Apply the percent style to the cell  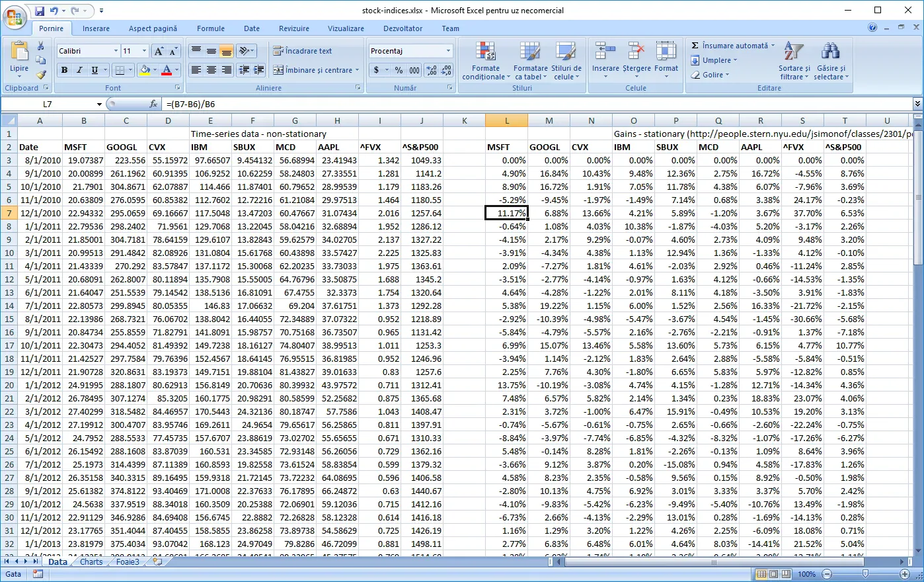(399, 70)
